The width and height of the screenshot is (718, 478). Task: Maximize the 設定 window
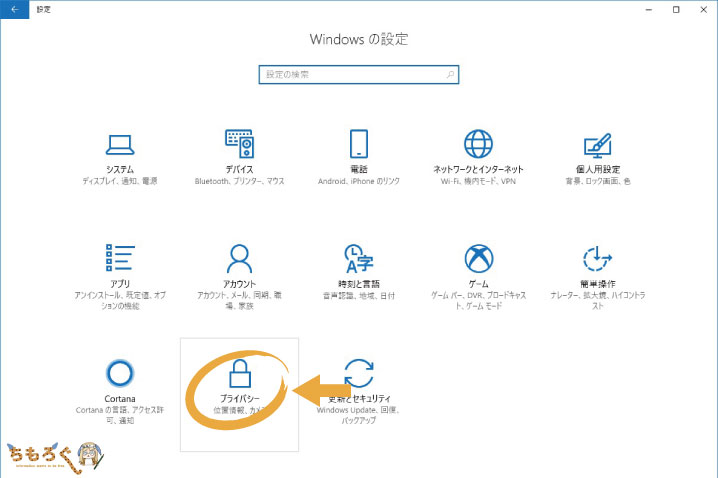pyautogui.click(x=676, y=9)
